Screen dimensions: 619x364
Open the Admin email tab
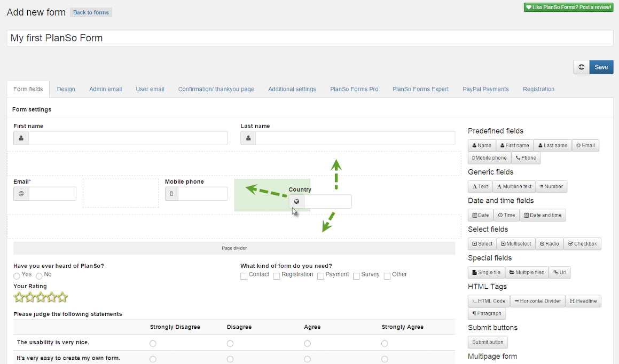(105, 89)
